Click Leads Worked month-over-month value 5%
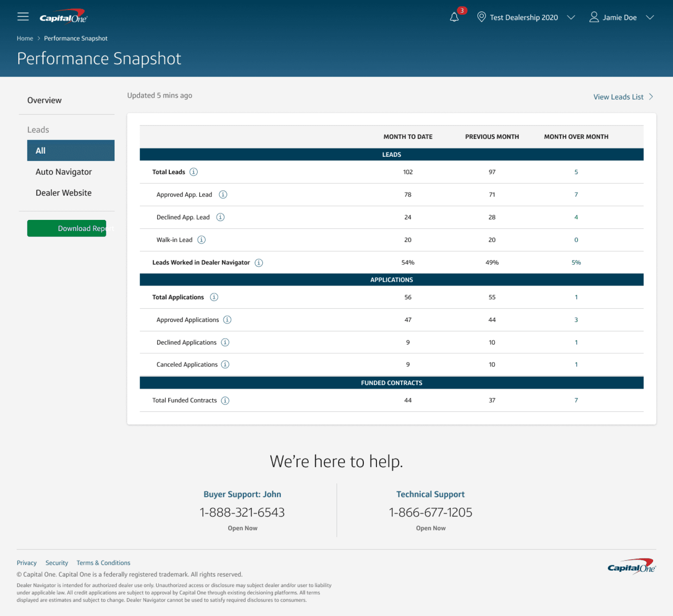Image resolution: width=673 pixels, height=616 pixels. [x=576, y=262]
